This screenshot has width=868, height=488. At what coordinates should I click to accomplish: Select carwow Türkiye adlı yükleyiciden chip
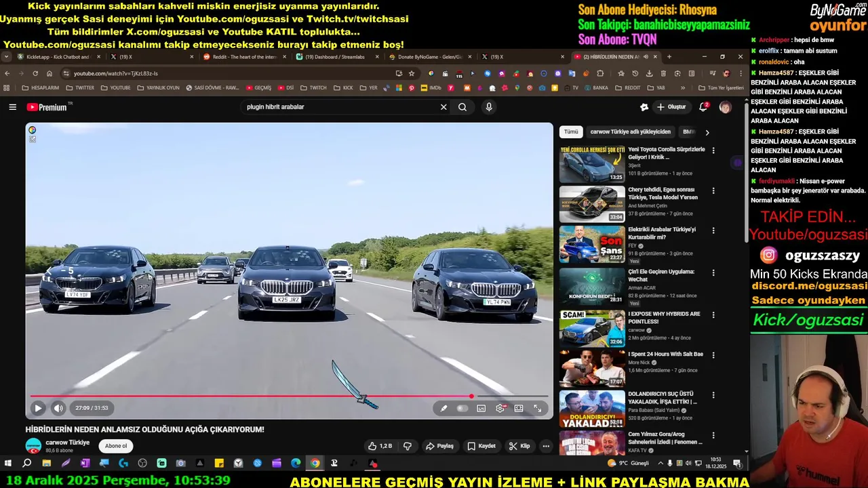[x=631, y=132]
